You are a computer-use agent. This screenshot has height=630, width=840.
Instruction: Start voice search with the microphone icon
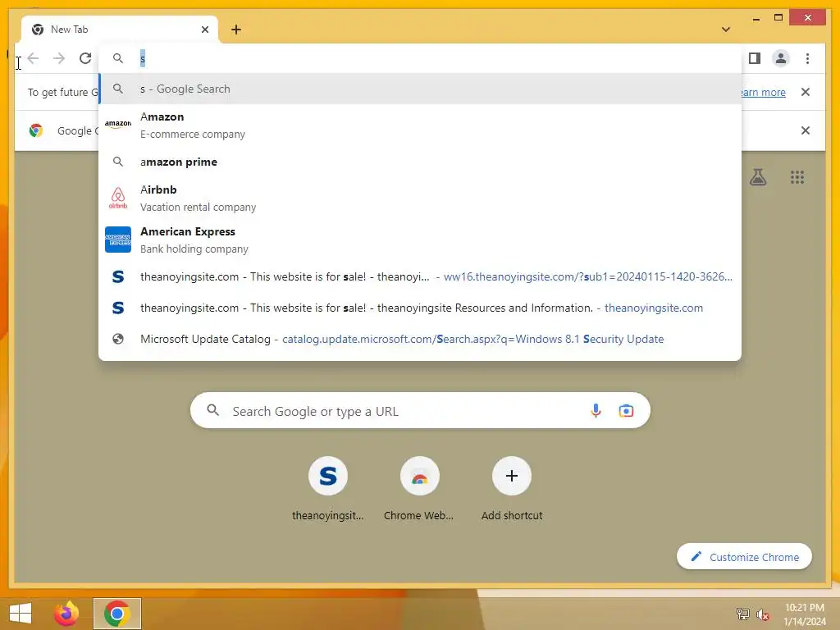(596, 411)
